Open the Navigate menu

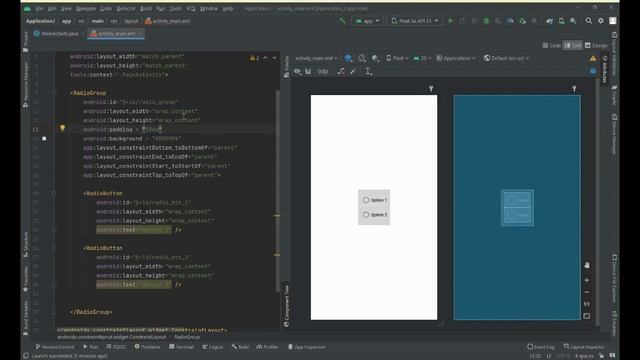86,8
